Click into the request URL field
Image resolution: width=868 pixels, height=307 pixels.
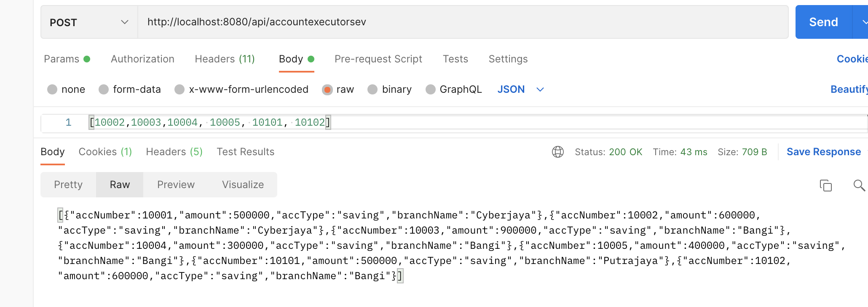pos(463,22)
